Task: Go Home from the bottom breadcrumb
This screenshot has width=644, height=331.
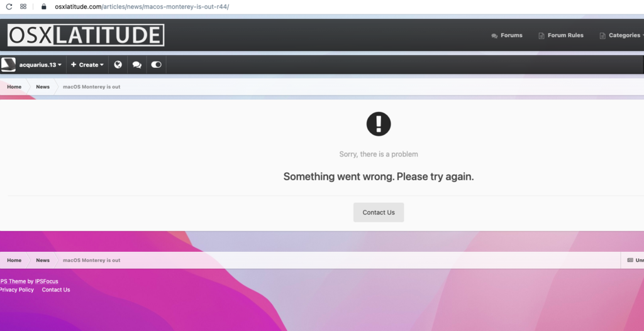Action: [14, 261]
